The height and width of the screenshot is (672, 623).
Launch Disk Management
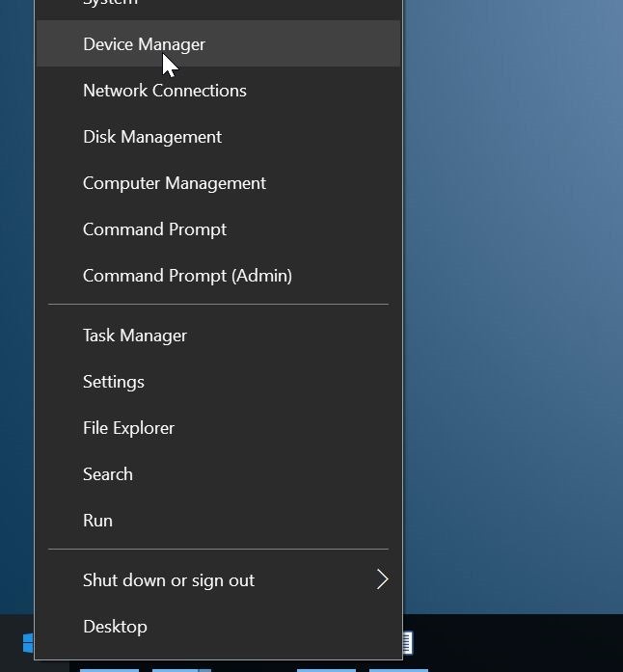point(152,137)
